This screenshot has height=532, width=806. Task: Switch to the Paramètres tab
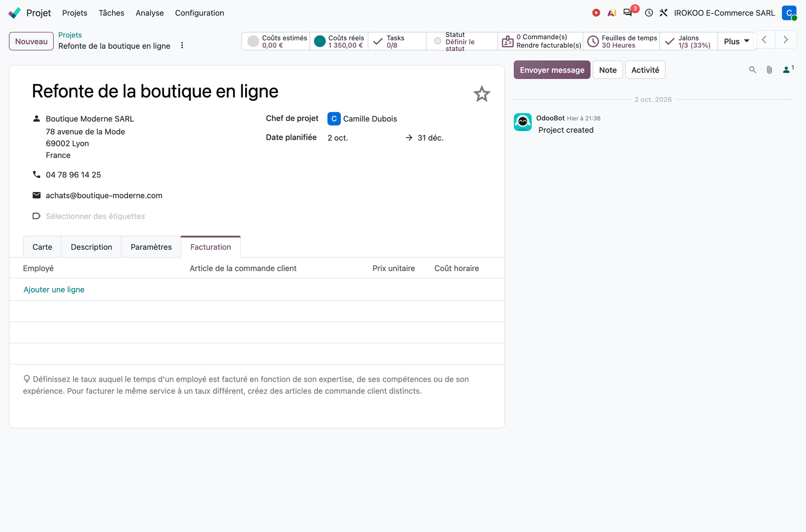tap(151, 247)
